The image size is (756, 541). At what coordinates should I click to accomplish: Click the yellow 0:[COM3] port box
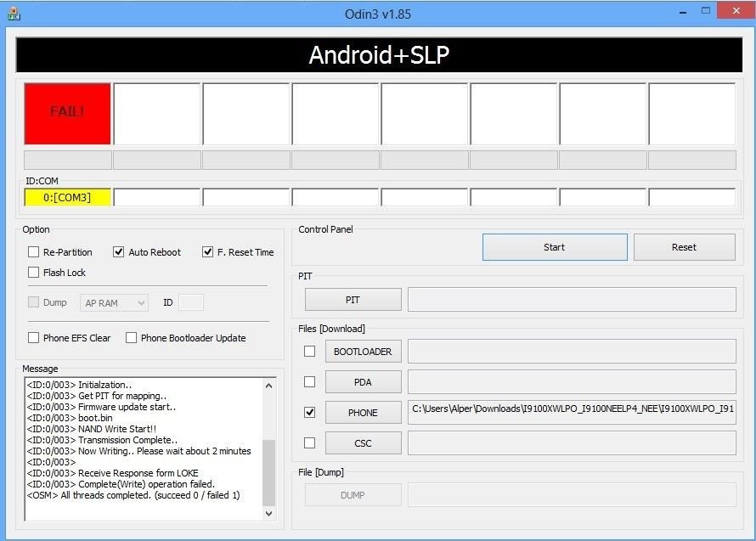click(x=67, y=198)
